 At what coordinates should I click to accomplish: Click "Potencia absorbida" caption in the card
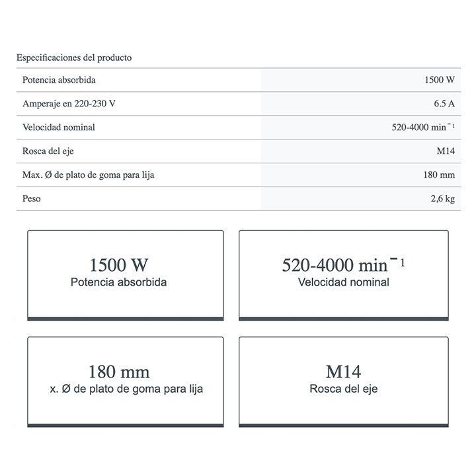[119, 282]
